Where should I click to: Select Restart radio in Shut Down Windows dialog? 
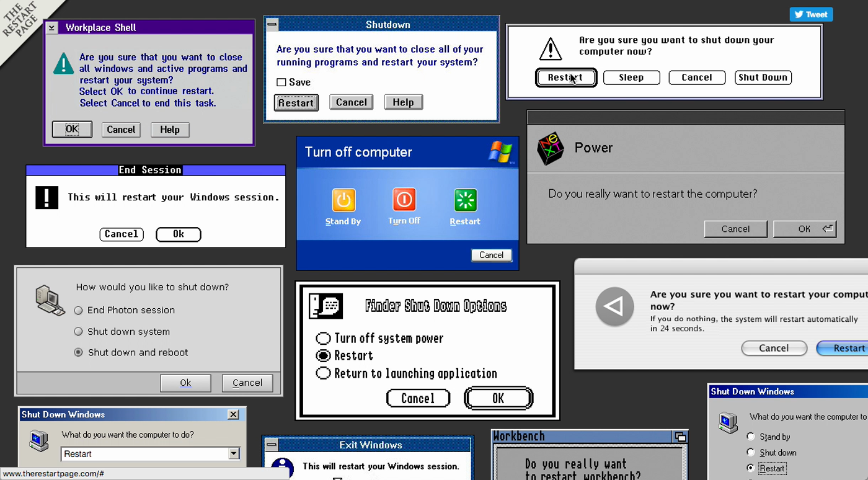[x=751, y=468]
